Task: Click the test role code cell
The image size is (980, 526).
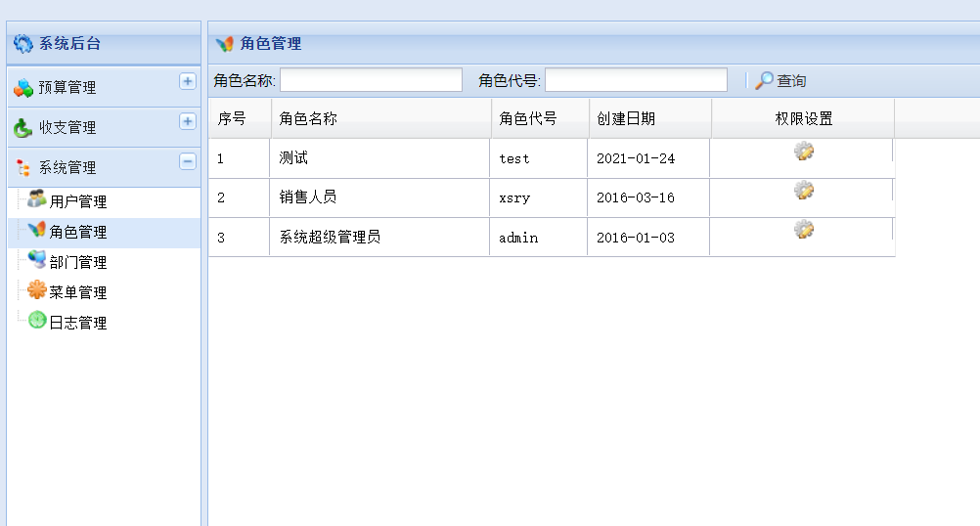Action: coord(538,158)
